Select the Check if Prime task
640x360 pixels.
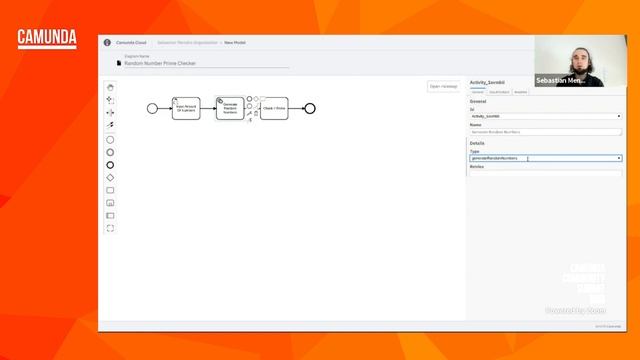pos(274,108)
